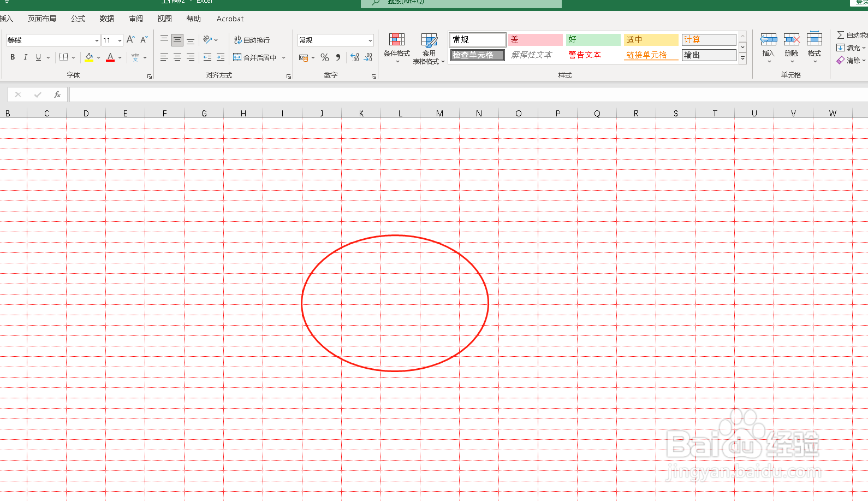This screenshot has height=501, width=868.
Task: Expand font color dropdown arrow
Action: 120,57
